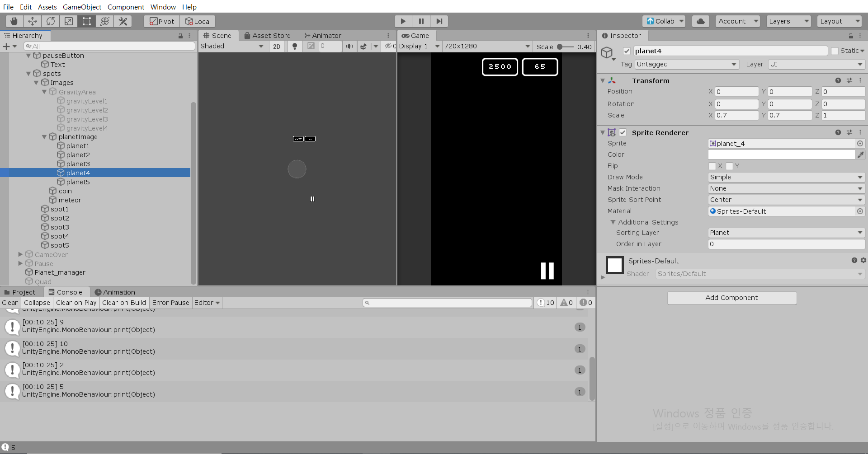Select the Hand tool in toolbar
This screenshot has height=454, width=868.
(14, 21)
